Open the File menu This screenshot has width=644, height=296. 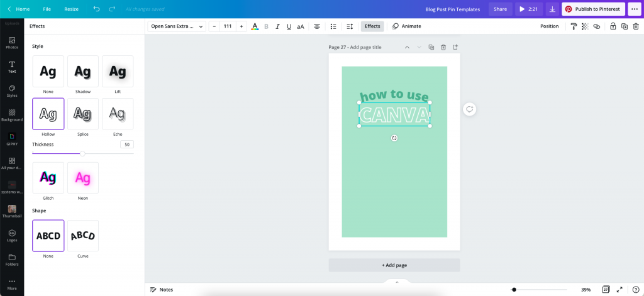point(47,9)
